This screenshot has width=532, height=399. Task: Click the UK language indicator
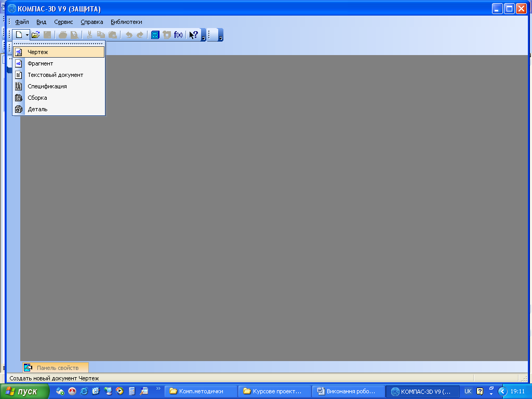pyautogui.click(x=468, y=391)
